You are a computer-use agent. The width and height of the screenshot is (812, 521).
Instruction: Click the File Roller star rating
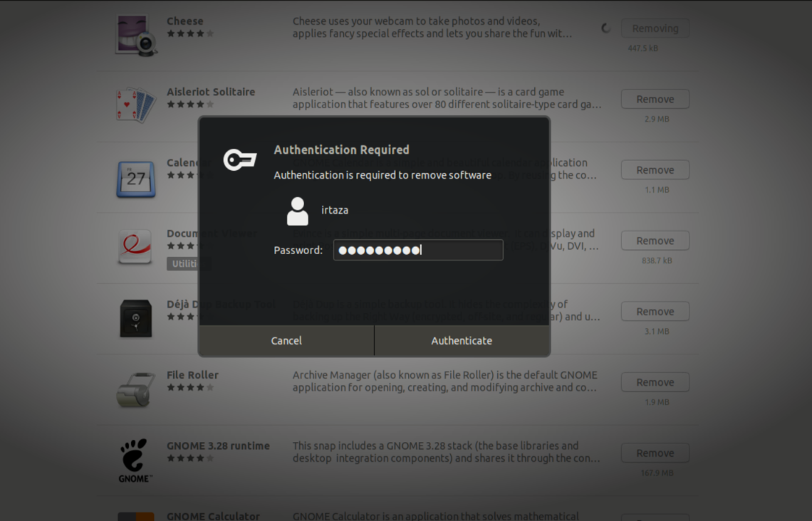(191, 387)
